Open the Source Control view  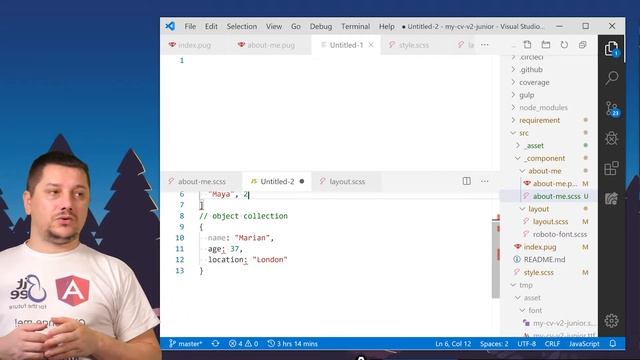click(611, 109)
